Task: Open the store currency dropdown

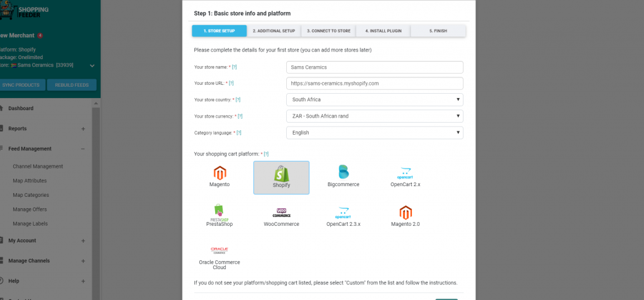Action: tap(375, 116)
